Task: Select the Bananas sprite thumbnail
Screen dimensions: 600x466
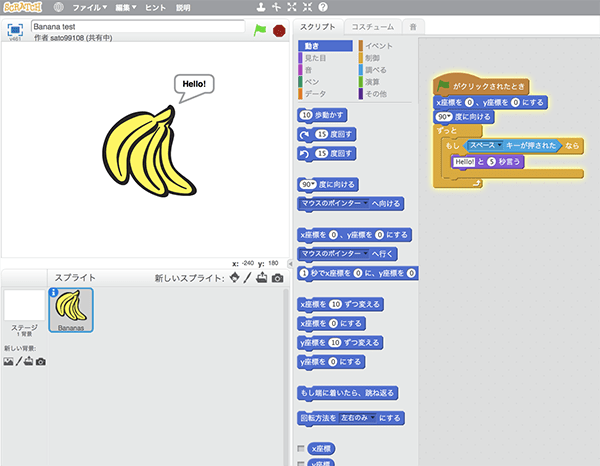Action: coord(71,310)
